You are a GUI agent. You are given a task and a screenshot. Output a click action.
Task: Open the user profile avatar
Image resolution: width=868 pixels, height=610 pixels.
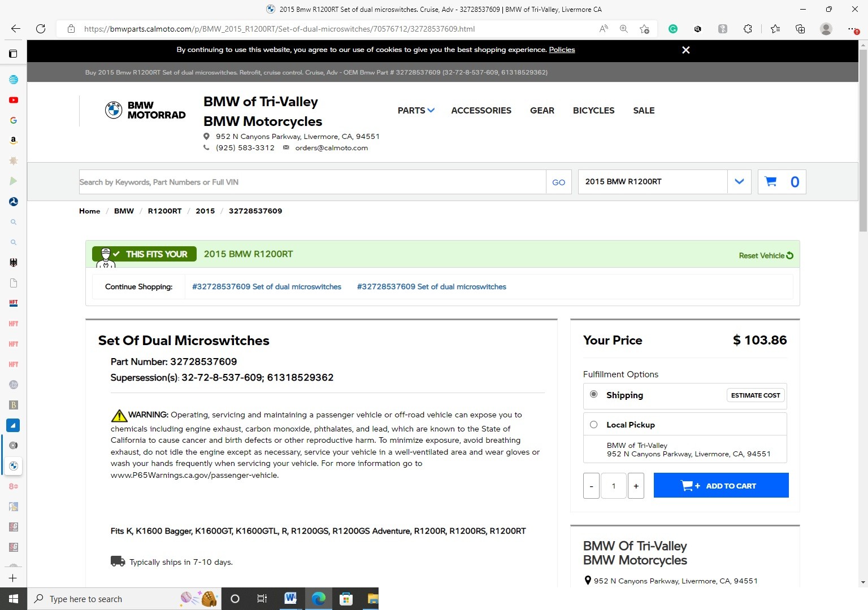[x=826, y=29]
